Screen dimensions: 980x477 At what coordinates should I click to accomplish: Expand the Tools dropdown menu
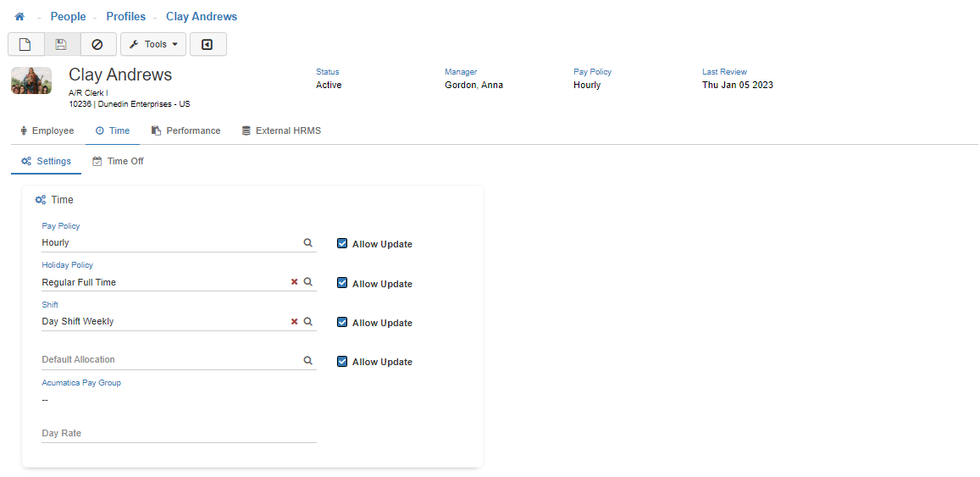tap(153, 44)
